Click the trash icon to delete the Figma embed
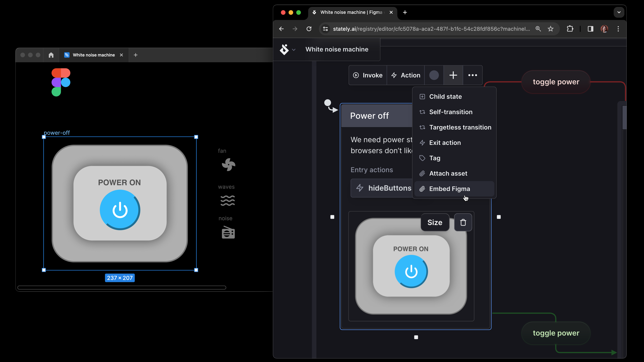This screenshot has width=644, height=362. coord(463,222)
